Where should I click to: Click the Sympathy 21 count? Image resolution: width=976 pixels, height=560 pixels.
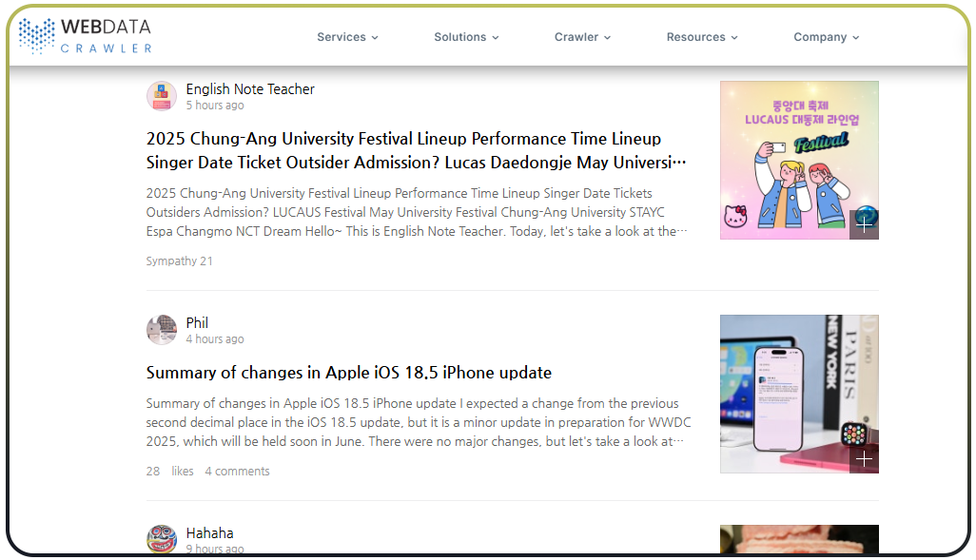179,261
